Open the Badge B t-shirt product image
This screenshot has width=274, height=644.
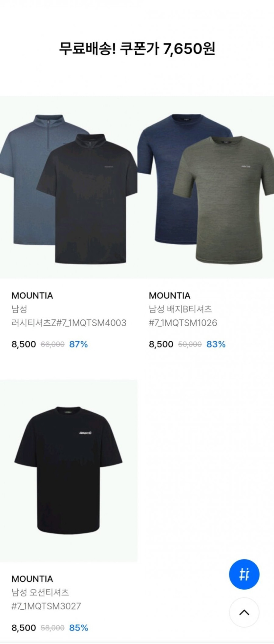pos(206,187)
